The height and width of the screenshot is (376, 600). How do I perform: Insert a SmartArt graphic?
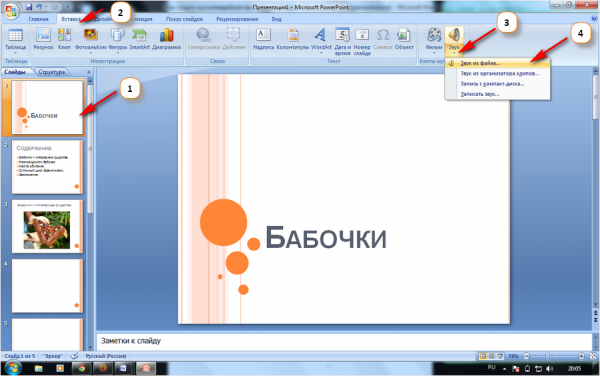click(139, 39)
